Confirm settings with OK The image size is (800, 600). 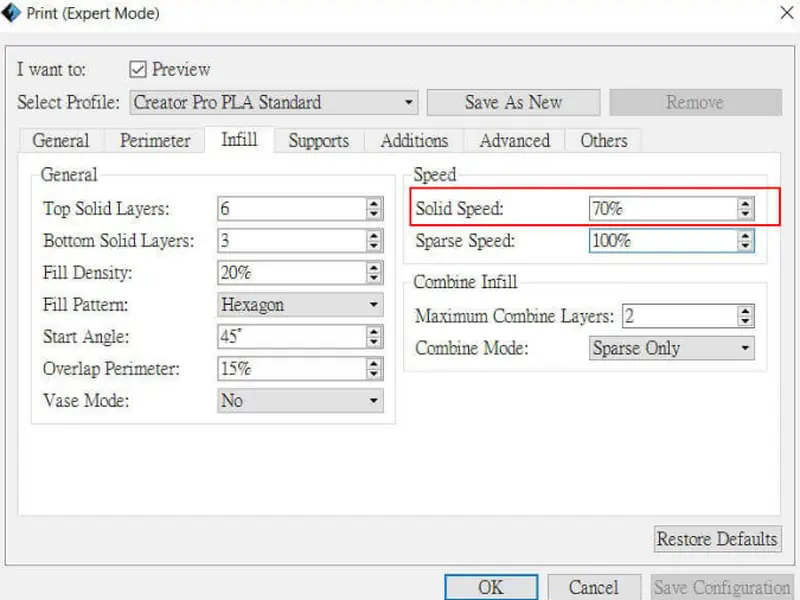(489, 588)
